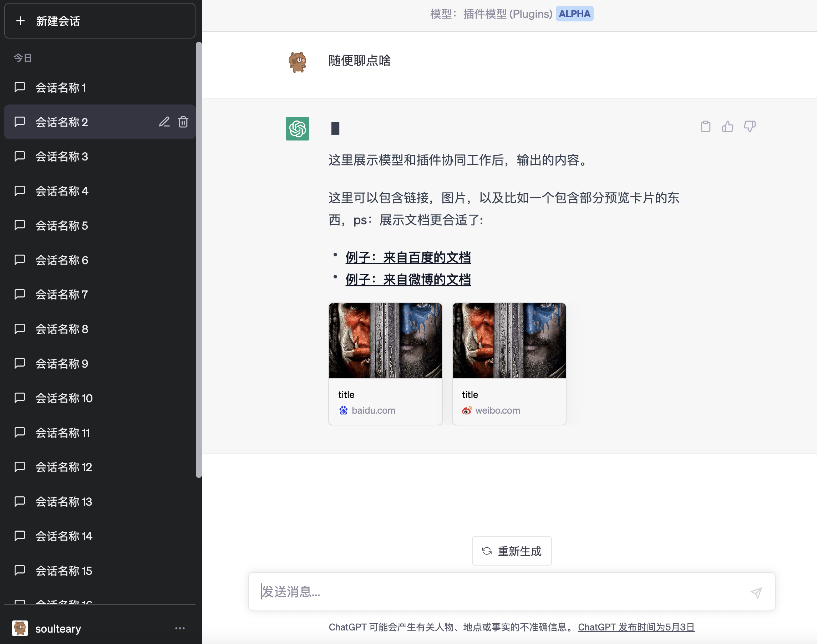Open conversation 会话名称 5
The height and width of the screenshot is (644, 817).
tap(61, 225)
